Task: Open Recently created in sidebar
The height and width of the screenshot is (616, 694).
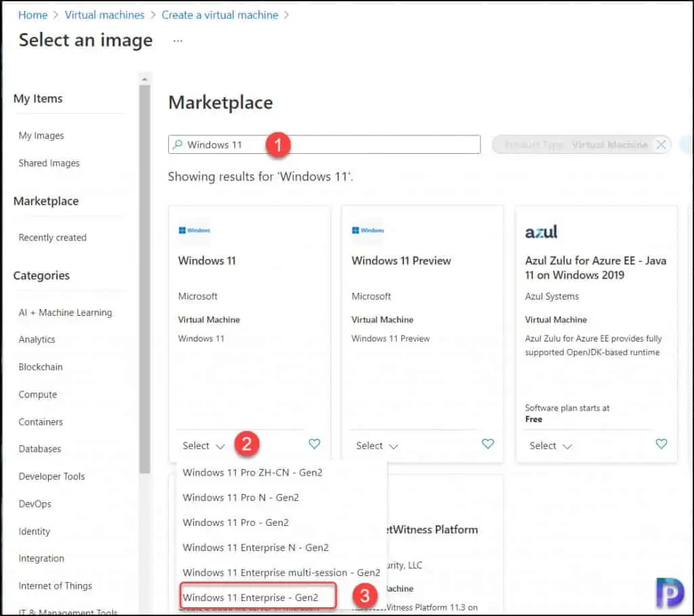Action: tap(53, 238)
